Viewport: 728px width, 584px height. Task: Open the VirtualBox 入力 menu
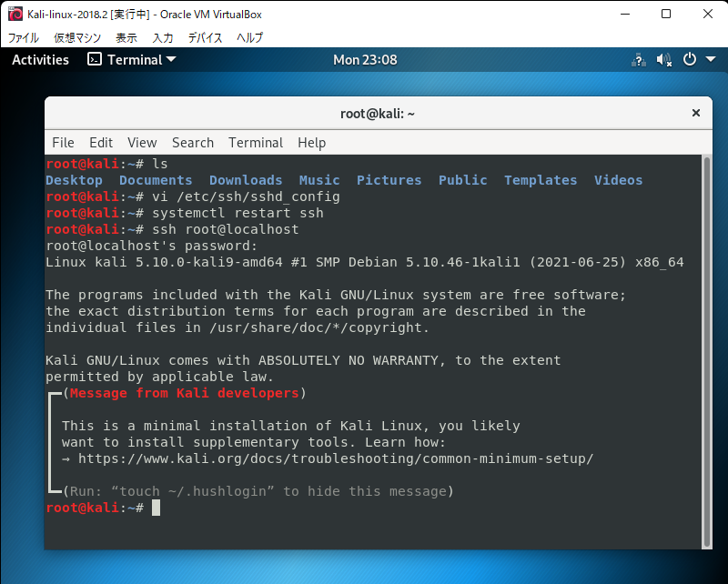tap(163, 37)
